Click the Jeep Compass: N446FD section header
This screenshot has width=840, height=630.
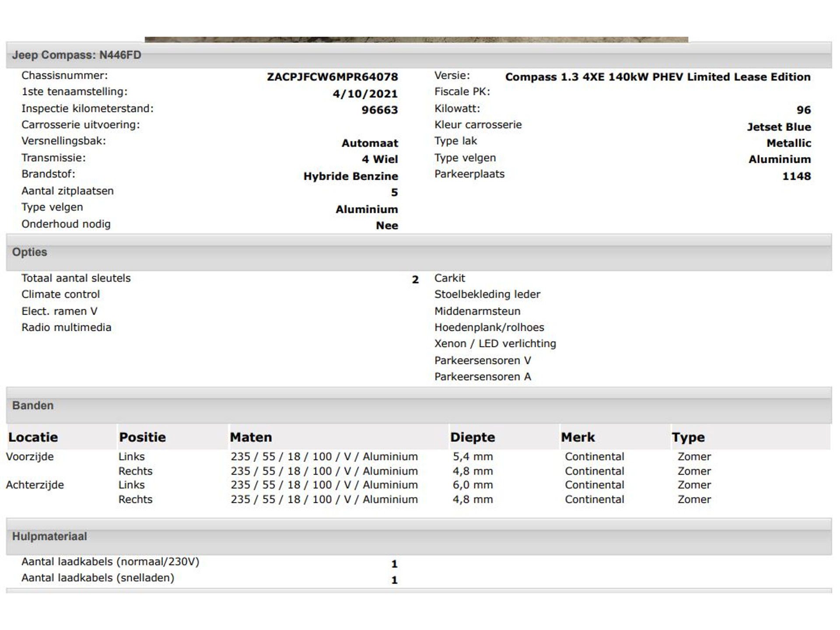click(77, 55)
